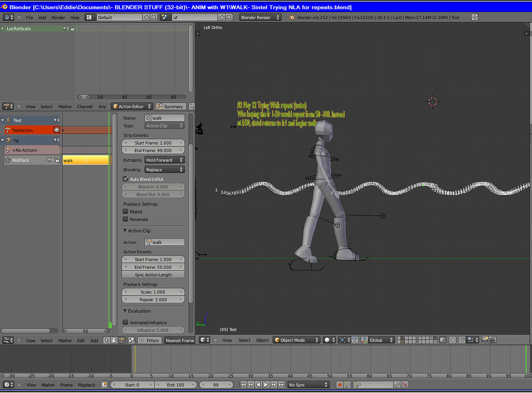The image size is (532, 393).
Task: Open the File menu
Action: pos(29,17)
